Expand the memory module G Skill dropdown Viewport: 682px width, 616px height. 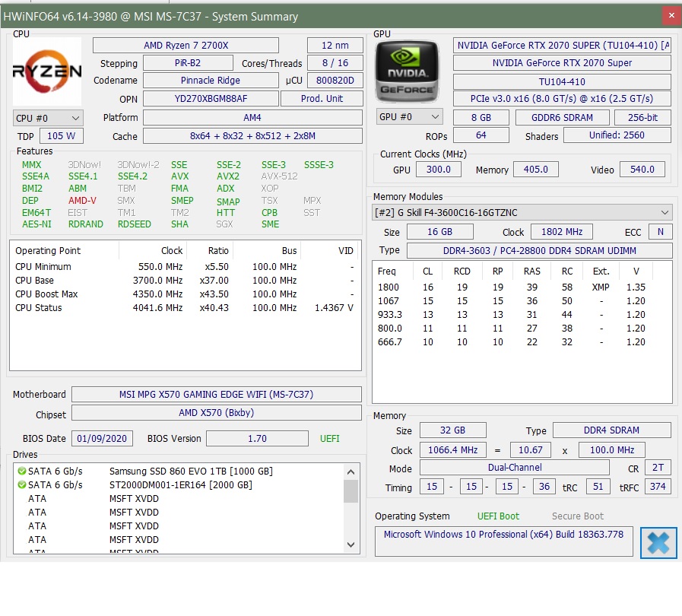[x=522, y=212]
